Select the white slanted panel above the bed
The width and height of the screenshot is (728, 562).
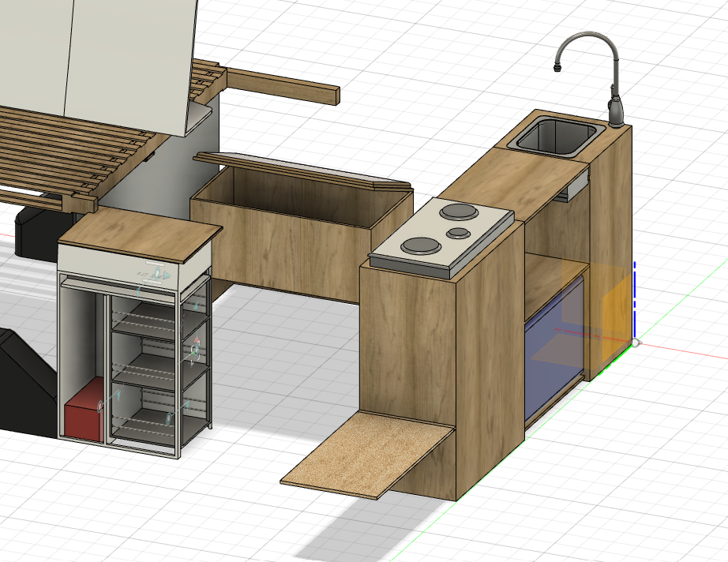[97, 65]
